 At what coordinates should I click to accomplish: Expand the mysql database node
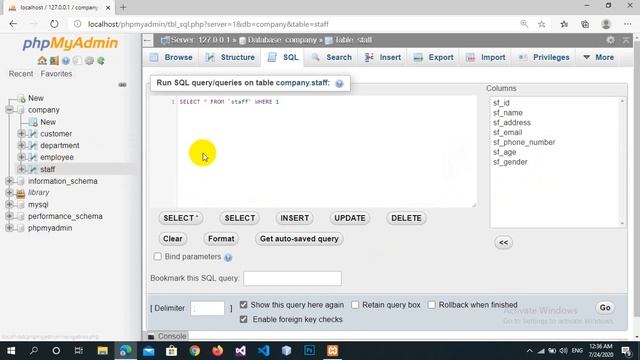point(9,204)
